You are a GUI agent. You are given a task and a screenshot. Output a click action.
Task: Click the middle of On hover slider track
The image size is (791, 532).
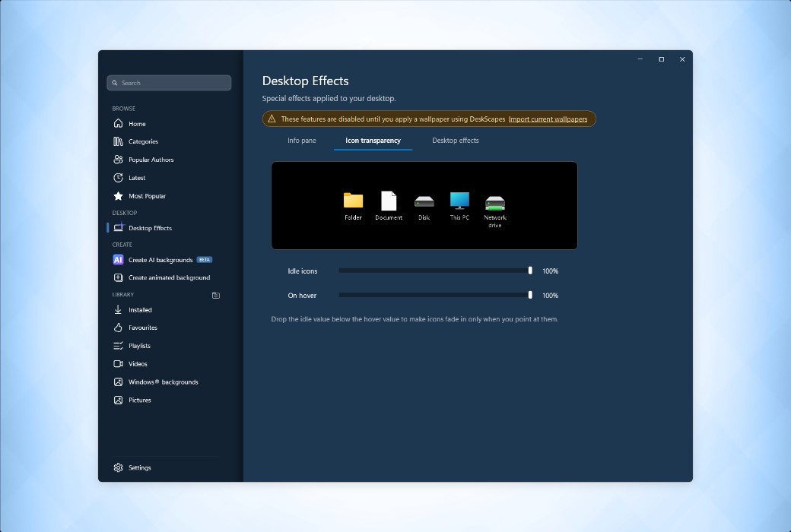435,295
